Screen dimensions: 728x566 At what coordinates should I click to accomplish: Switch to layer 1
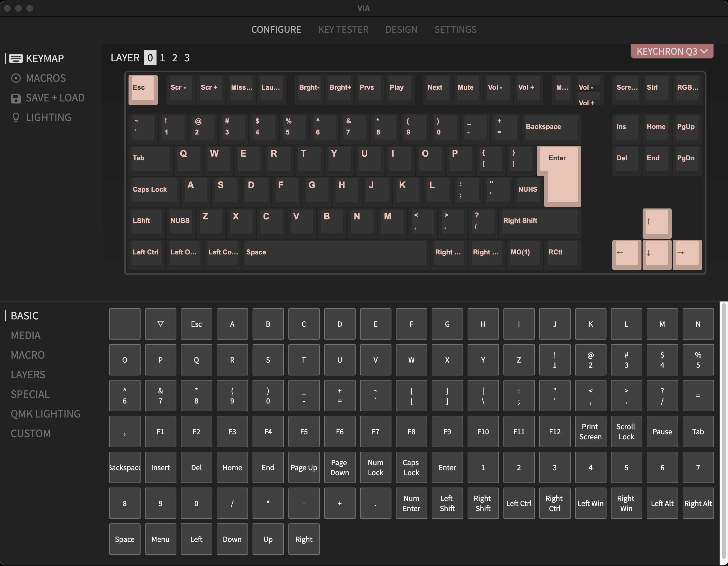[162, 58]
